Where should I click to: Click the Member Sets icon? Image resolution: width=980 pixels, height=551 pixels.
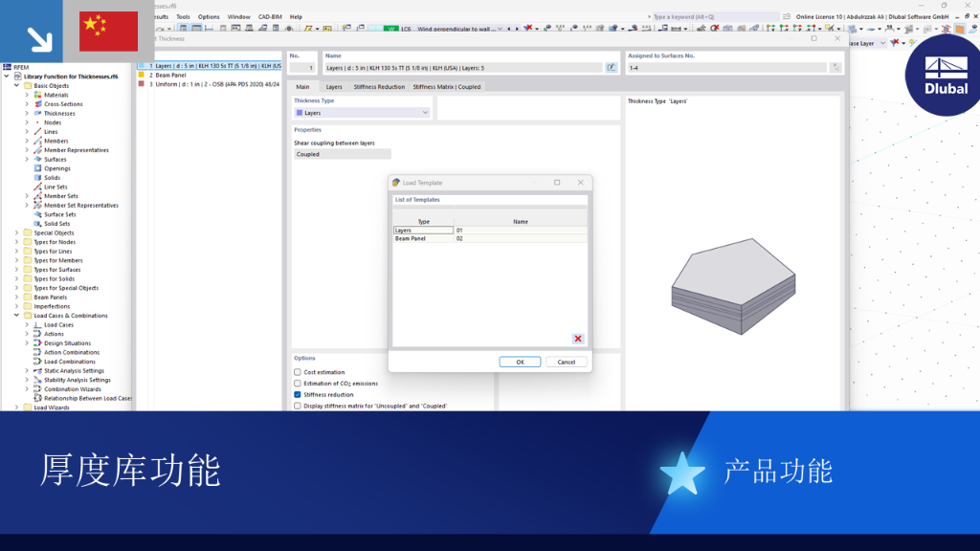click(37, 196)
